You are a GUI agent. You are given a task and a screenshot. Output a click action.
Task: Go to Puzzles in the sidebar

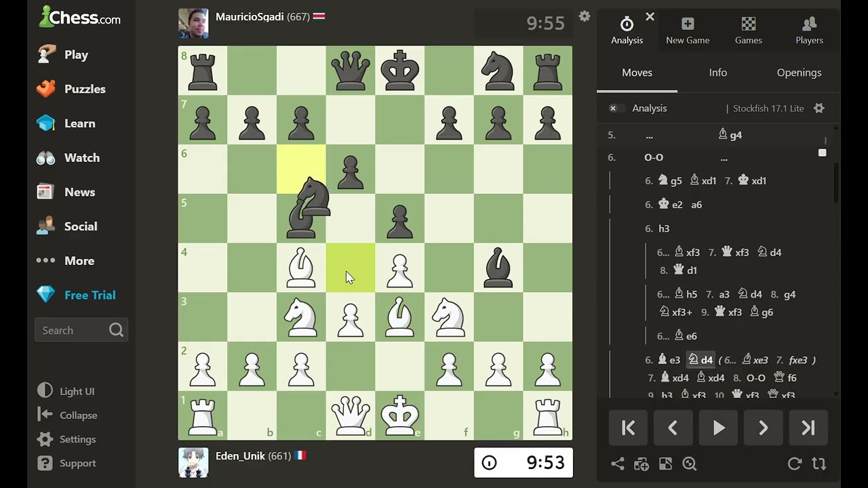[x=71, y=89]
